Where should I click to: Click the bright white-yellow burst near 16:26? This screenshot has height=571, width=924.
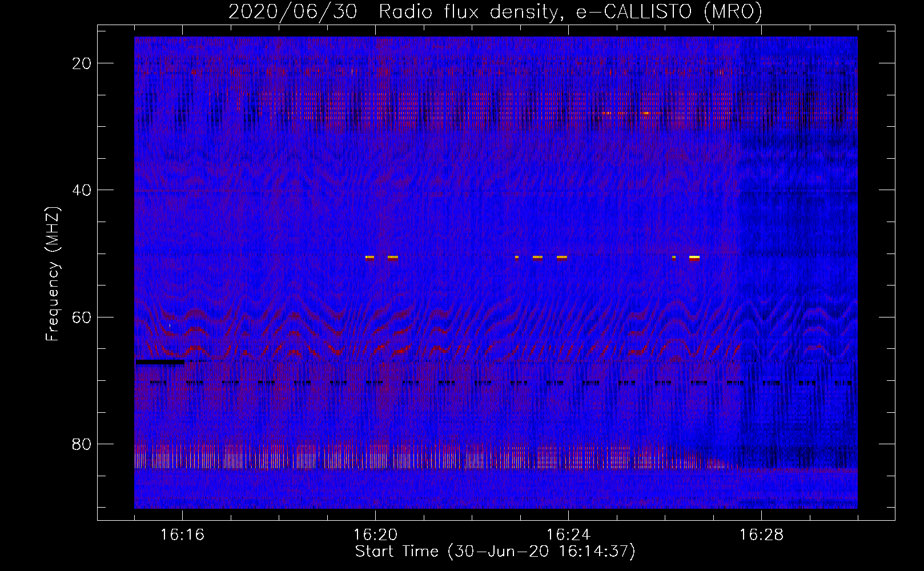(x=694, y=258)
